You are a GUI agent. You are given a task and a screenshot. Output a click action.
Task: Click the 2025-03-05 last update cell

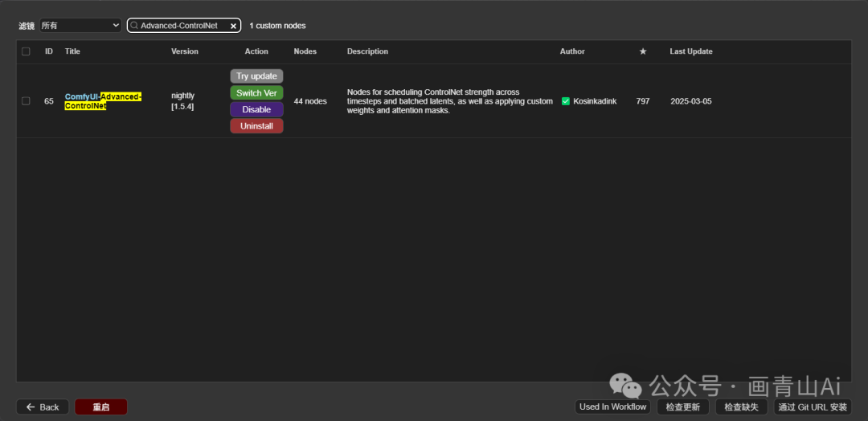click(691, 101)
